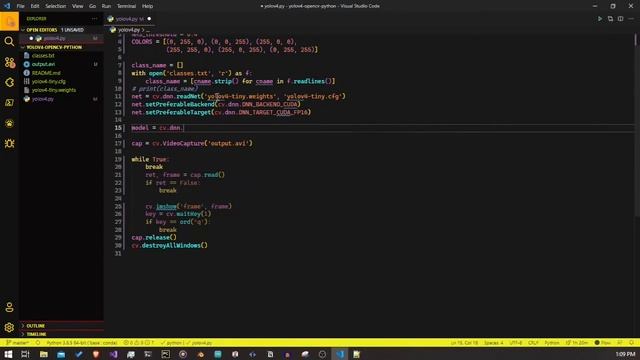Place cursor on line 15 'model = cv.dnn.'

pos(158,128)
